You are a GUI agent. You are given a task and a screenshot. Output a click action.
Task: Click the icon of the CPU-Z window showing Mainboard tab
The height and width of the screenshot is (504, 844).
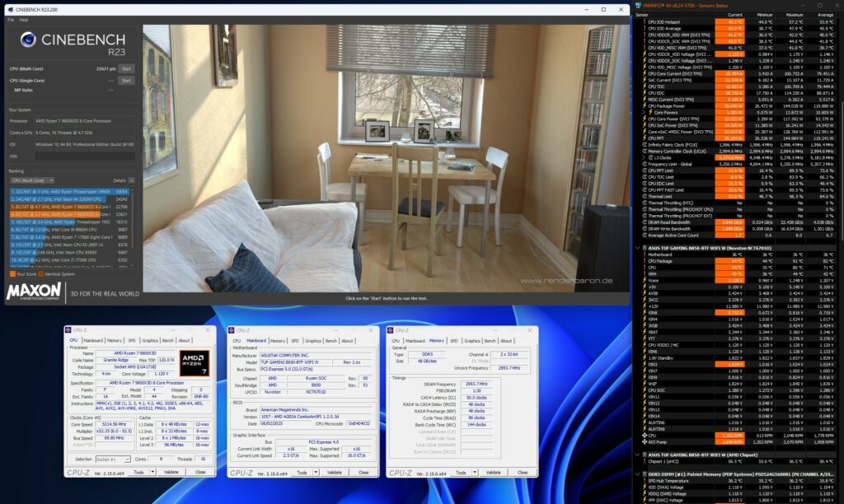(x=232, y=330)
